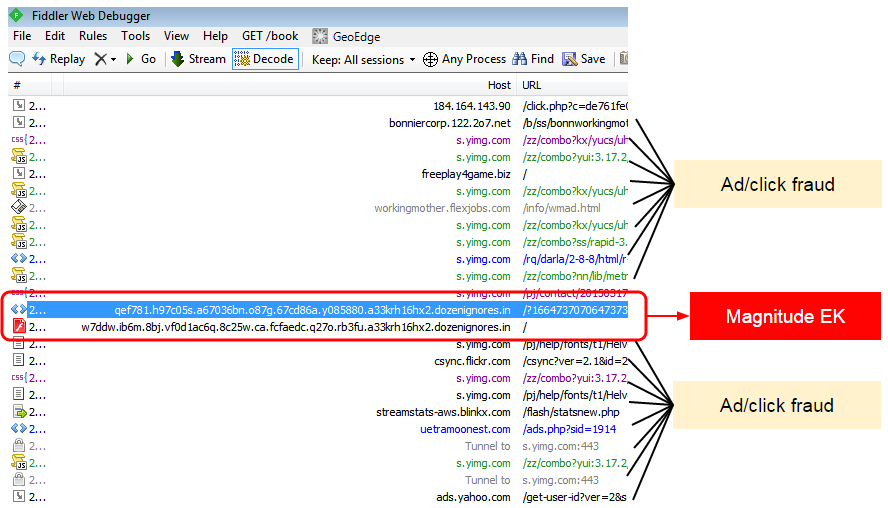Click the GET /book menu item
The height and width of the screenshot is (508, 888).
click(x=270, y=36)
